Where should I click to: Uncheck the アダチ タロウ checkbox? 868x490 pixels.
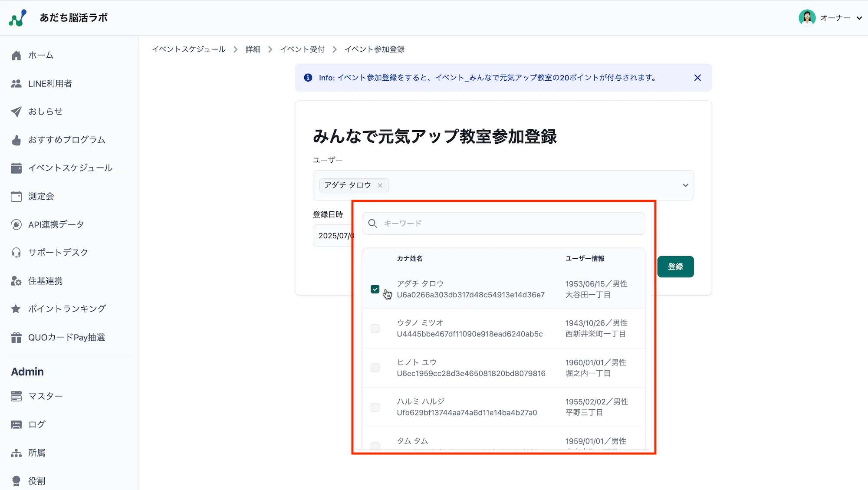coord(375,289)
